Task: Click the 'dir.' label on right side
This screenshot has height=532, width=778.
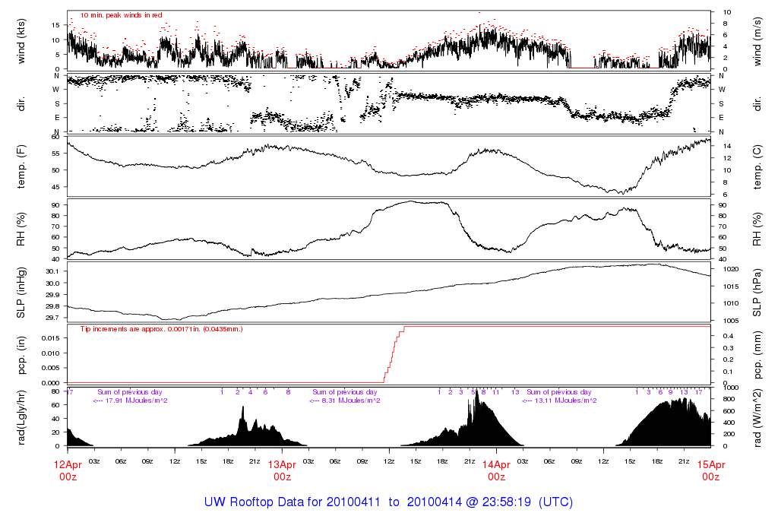Action: point(757,104)
